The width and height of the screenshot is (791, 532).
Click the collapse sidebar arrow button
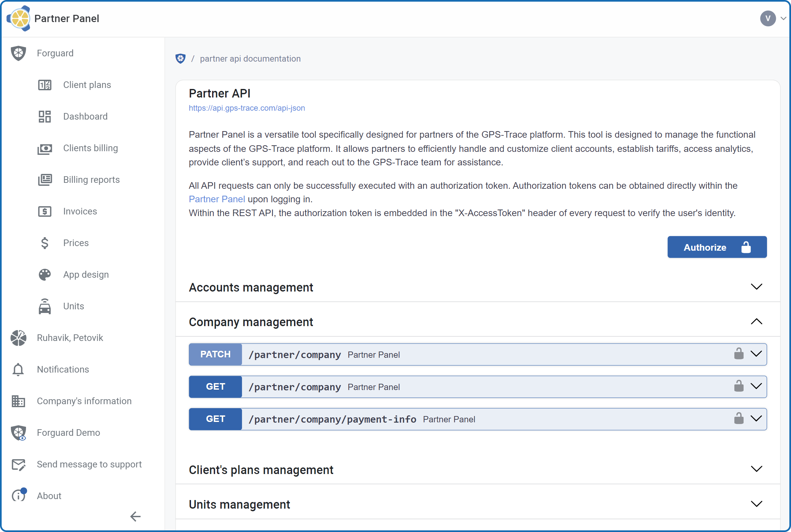click(135, 516)
